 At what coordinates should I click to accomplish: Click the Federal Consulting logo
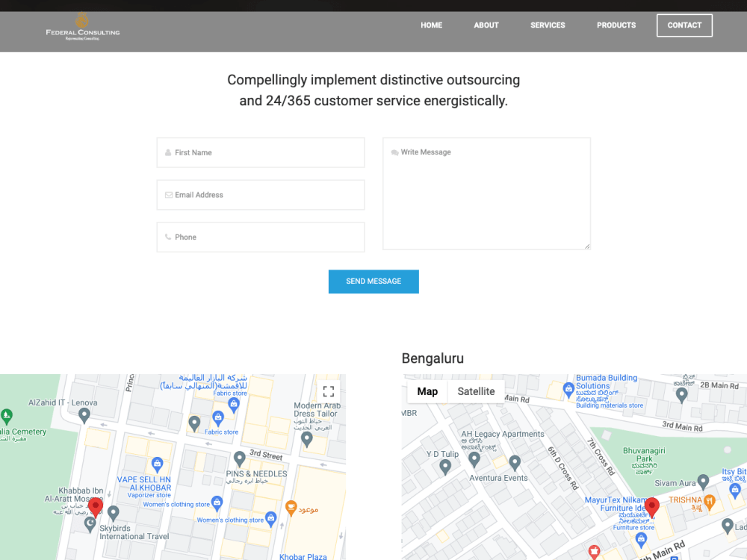point(82,27)
